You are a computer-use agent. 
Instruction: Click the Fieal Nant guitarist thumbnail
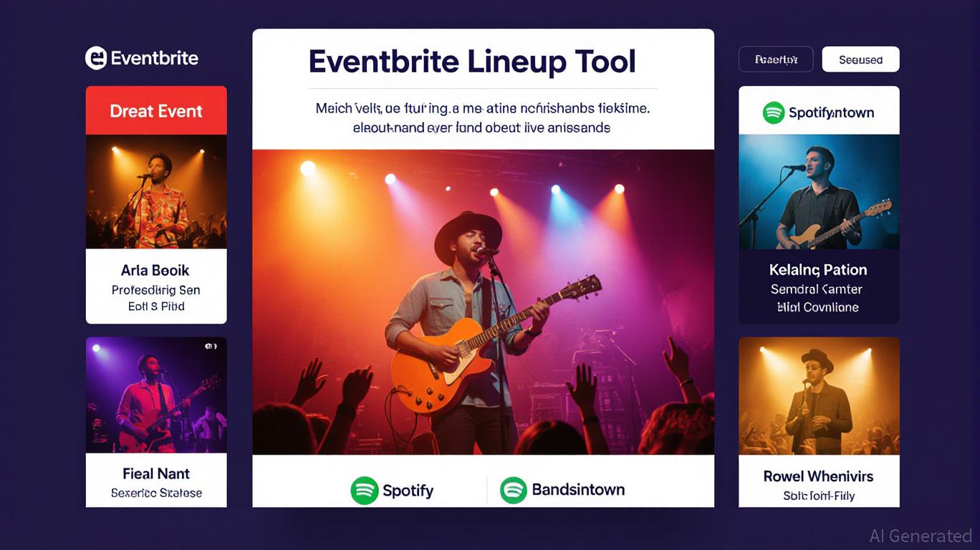coord(156,395)
